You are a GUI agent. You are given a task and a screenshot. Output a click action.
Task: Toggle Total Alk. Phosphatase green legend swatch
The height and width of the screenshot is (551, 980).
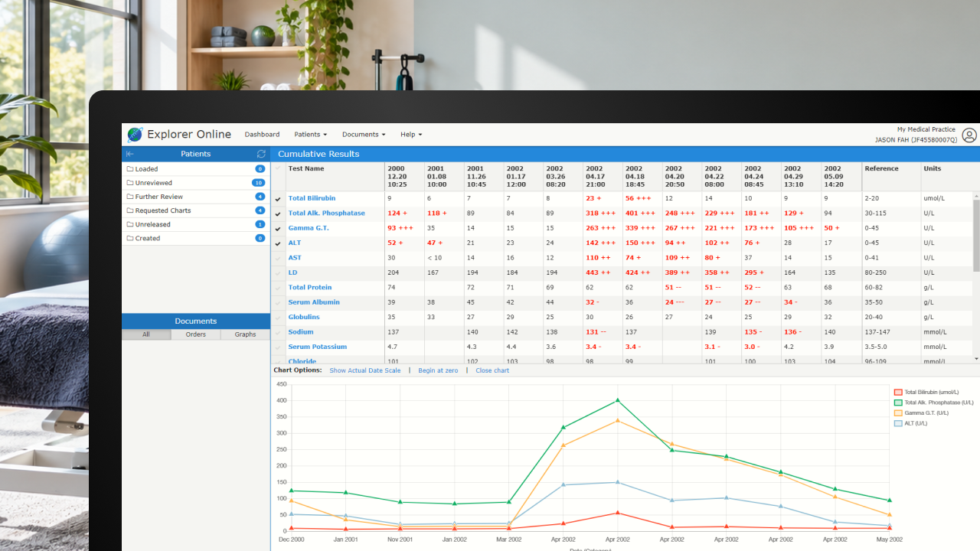(898, 403)
